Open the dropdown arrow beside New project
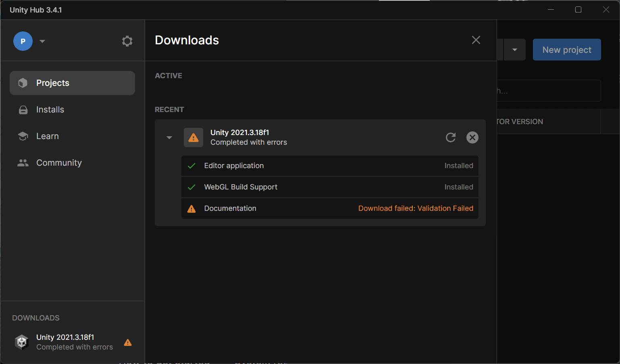Screen dimensions: 620x364 tap(514, 50)
